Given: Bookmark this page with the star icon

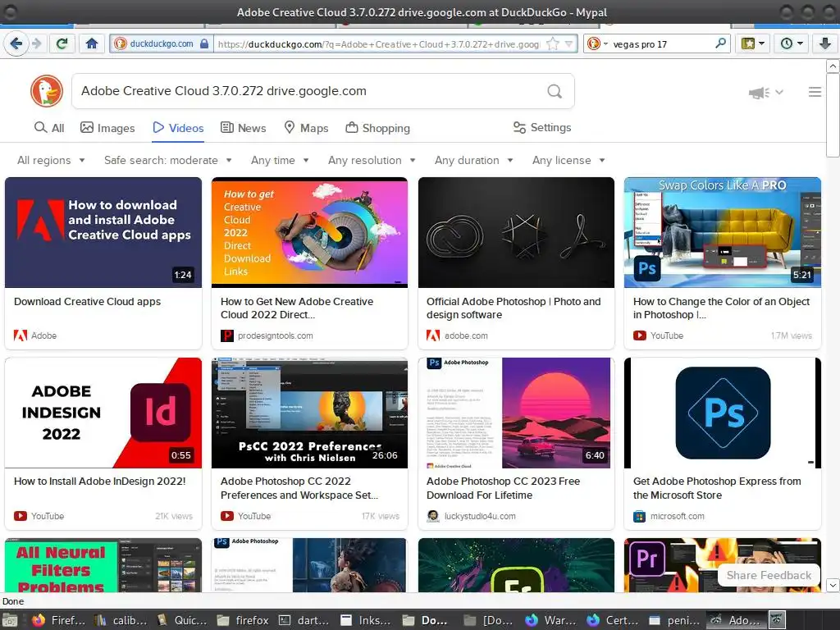Looking at the screenshot, I should click(x=552, y=44).
